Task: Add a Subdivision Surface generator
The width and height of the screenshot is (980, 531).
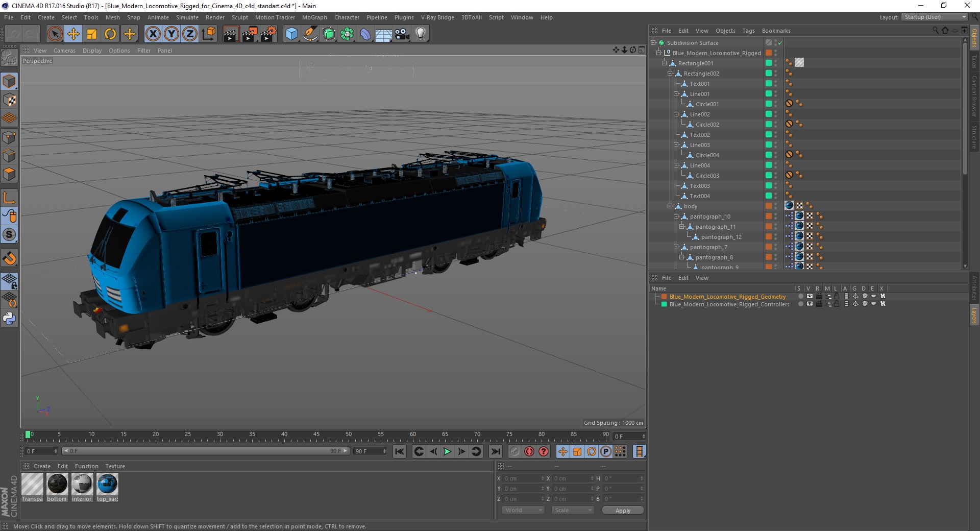Action: [x=329, y=34]
